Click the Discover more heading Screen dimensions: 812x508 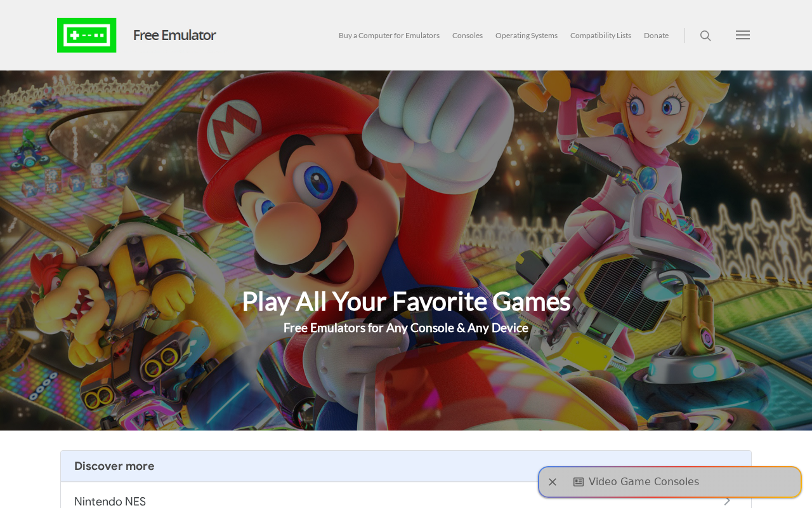click(114, 466)
